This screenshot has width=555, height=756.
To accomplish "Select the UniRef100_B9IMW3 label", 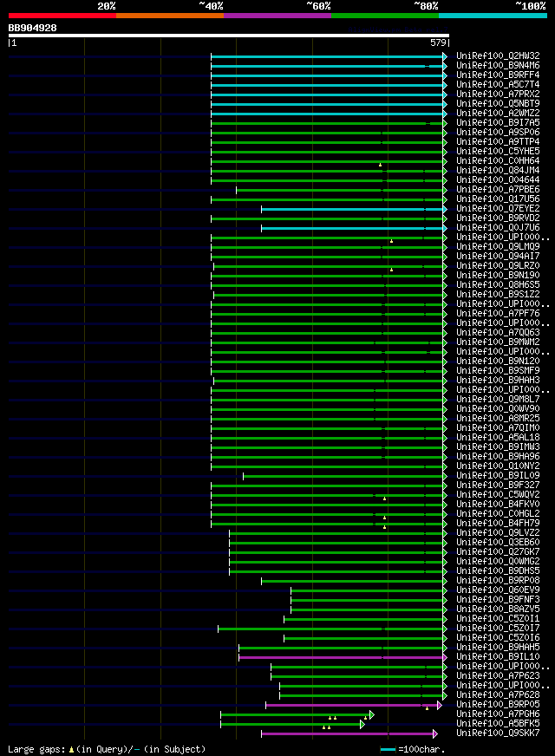I will pos(498,447).
